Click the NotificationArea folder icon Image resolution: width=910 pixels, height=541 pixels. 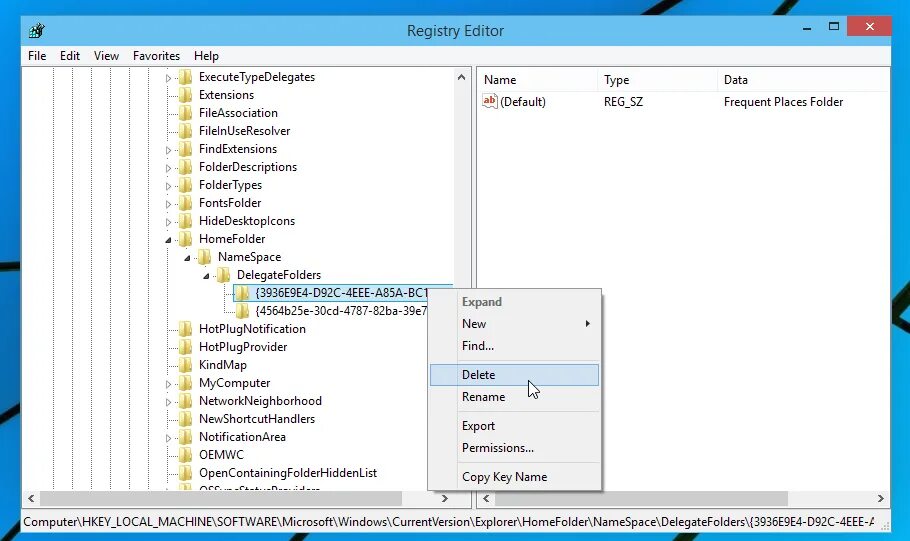[186, 437]
